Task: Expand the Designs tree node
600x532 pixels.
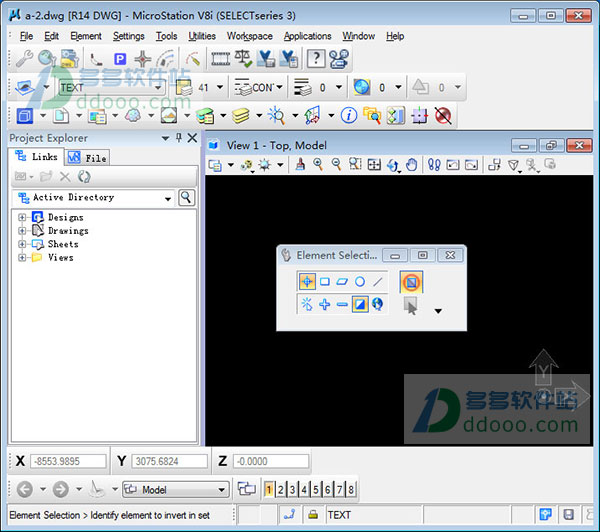Action: point(22,217)
